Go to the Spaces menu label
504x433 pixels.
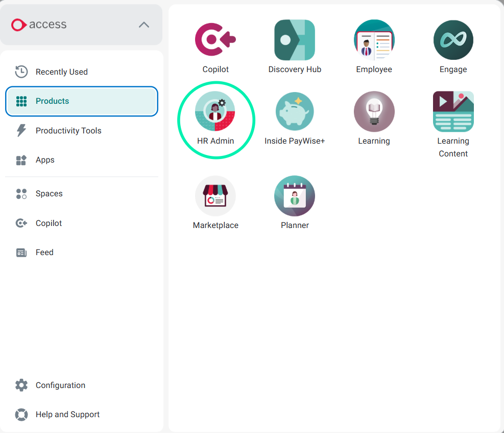[x=49, y=194]
